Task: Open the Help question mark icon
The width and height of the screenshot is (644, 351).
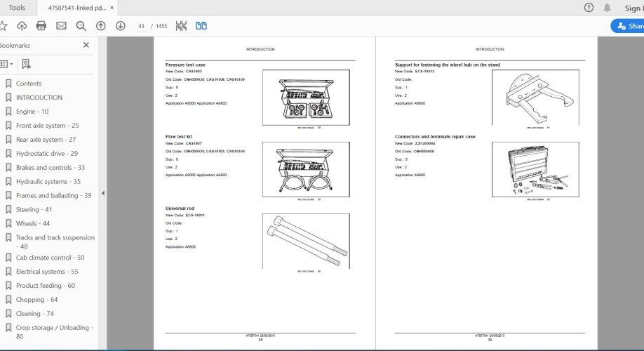Action: (x=589, y=8)
